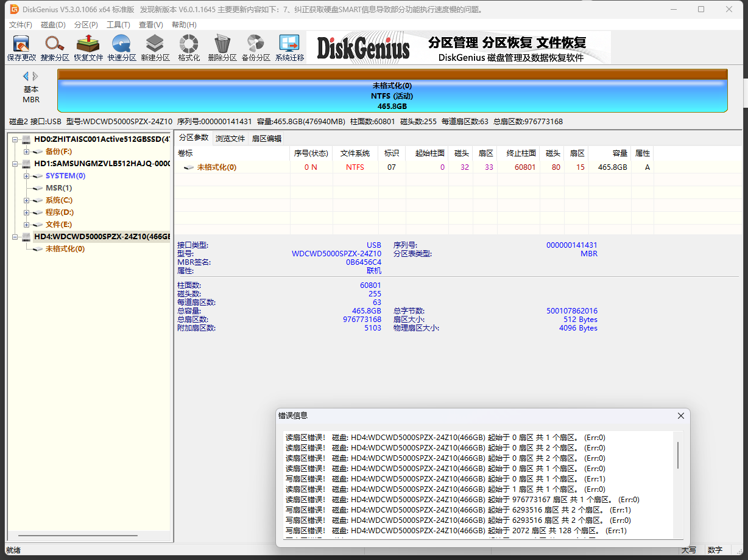Open the 帮助(H) menu
The image size is (748, 560).
[184, 25]
